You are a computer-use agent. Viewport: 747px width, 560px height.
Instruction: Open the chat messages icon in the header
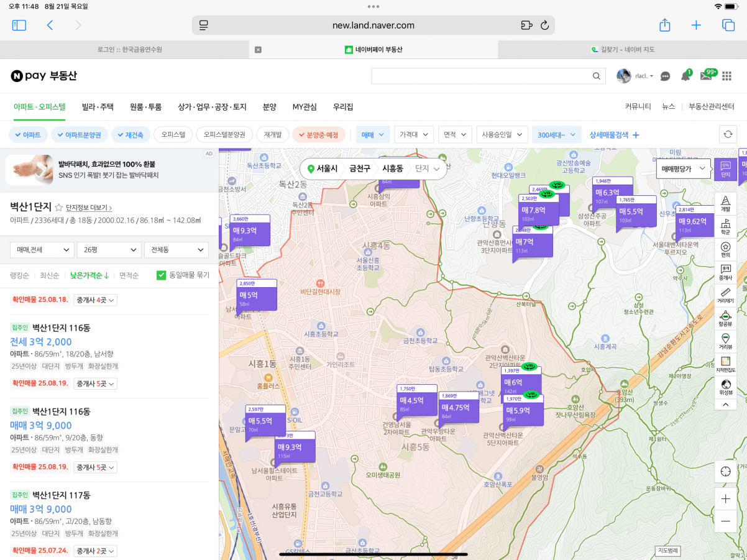point(665,76)
